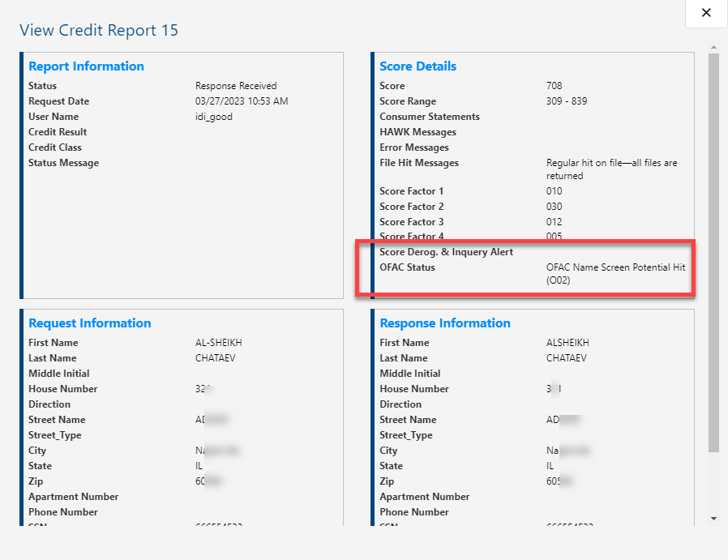The height and width of the screenshot is (560, 728).
Task: Select the Score Range 309 - 839
Action: [x=566, y=100]
